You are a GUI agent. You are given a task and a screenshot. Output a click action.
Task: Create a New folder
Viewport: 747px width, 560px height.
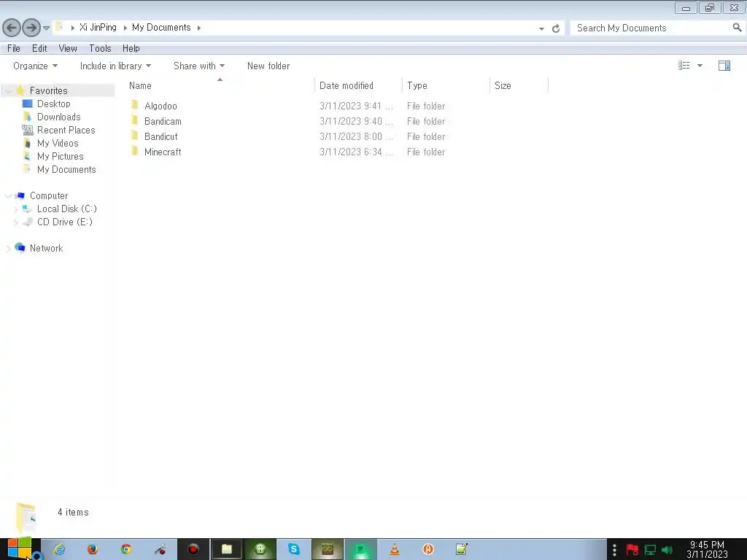[268, 66]
